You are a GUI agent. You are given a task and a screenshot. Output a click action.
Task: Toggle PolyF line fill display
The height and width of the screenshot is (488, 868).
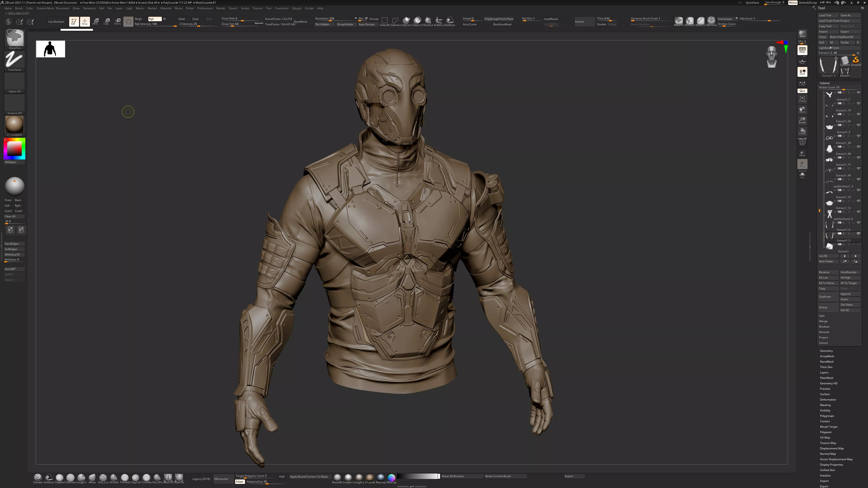(x=802, y=142)
